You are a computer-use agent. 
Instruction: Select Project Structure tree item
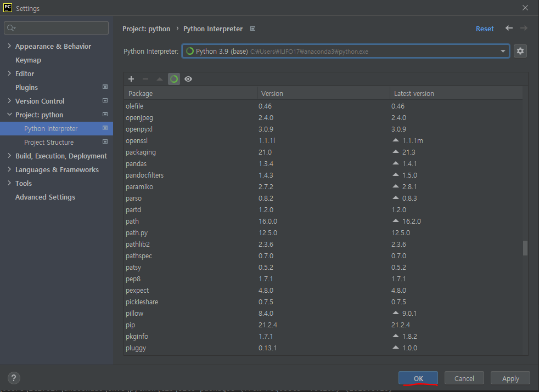tap(49, 142)
